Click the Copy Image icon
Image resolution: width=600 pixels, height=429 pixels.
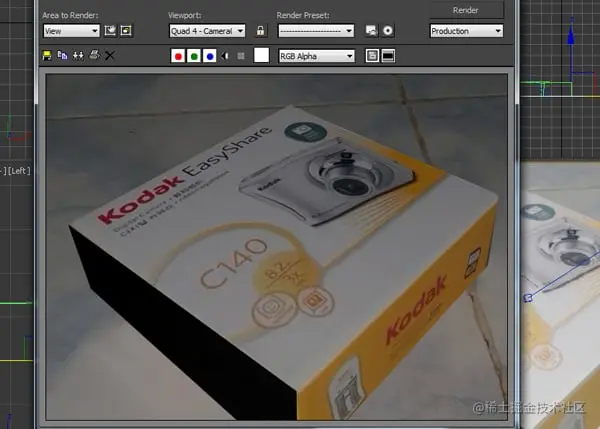coord(62,56)
